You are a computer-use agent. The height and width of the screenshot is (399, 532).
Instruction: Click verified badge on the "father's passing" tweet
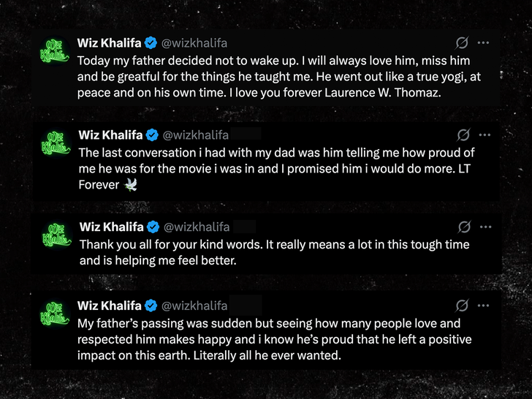[x=151, y=305]
